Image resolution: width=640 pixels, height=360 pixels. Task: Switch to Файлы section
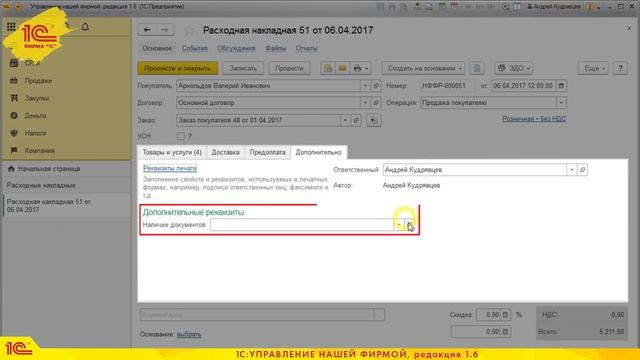(276, 48)
